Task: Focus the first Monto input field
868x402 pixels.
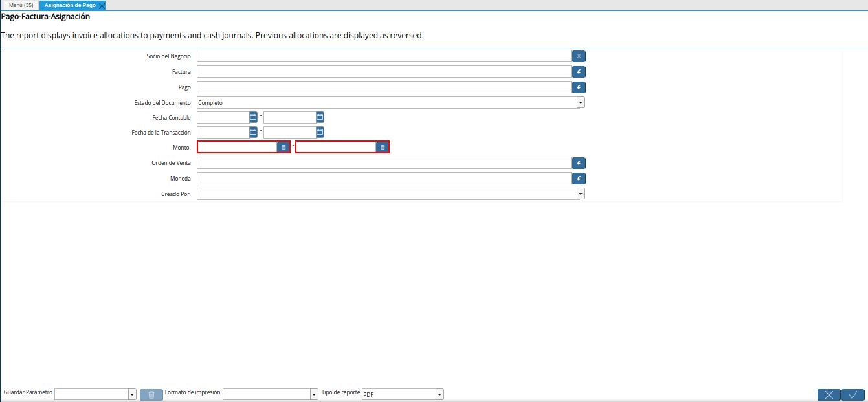Action: pos(238,148)
